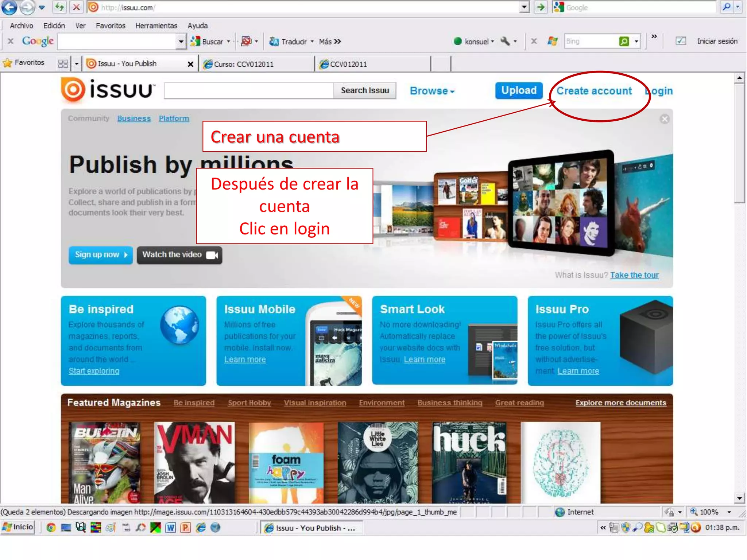Open the huck magazine thumbnail

tap(469, 462)
